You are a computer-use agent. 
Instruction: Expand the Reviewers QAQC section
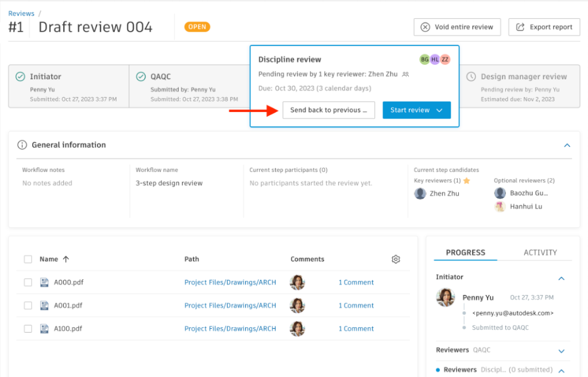click(x=562, y=350)
